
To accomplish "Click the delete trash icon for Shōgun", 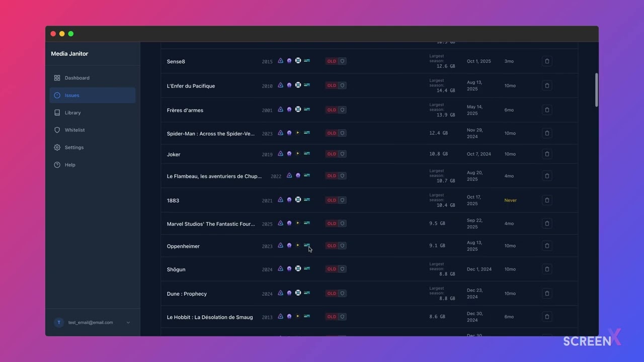I will click(547, 269).
